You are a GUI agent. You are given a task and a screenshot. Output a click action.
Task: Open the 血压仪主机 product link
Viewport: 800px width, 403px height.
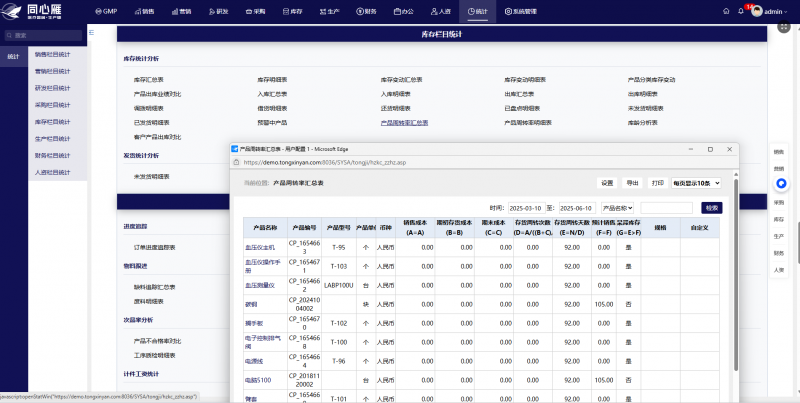pyautogui.click(x=259, y=246)
